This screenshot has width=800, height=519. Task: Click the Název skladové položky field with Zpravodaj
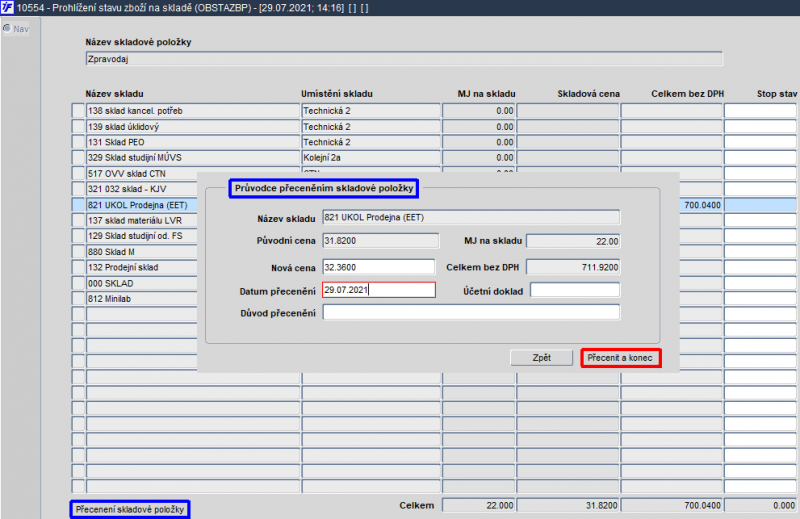click(403, 59)
